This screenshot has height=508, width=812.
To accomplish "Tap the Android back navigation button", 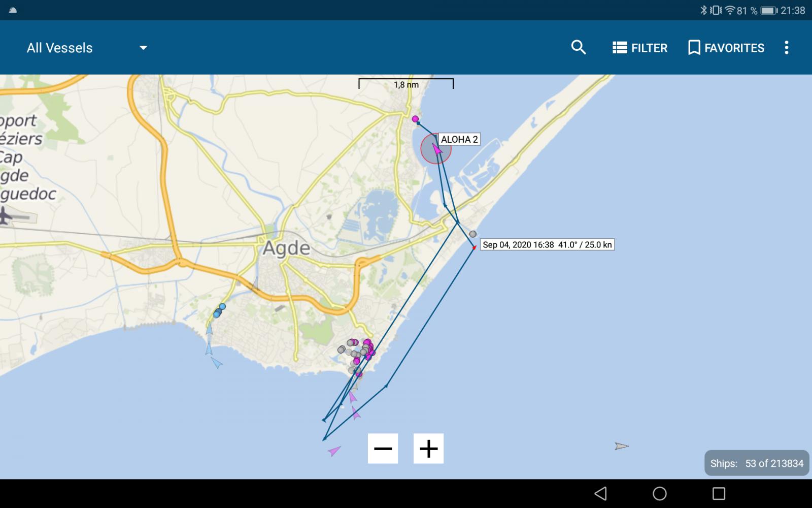I will coord(600,493).
